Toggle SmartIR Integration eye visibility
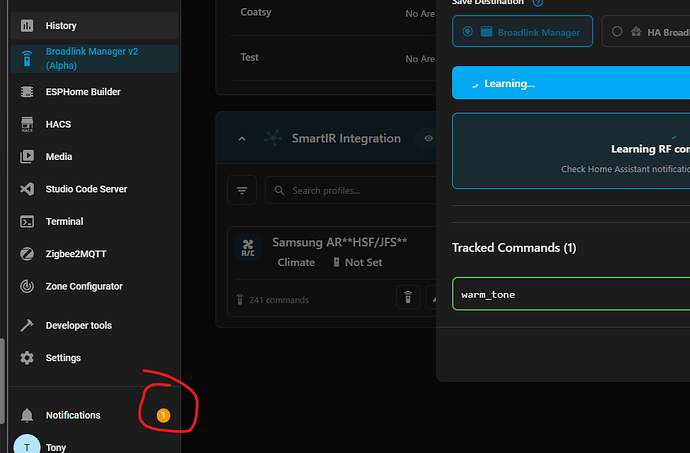 pos(428,139)
